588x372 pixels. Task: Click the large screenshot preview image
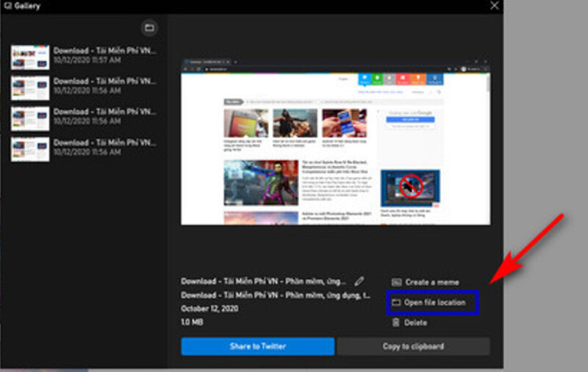pos(335,141)
